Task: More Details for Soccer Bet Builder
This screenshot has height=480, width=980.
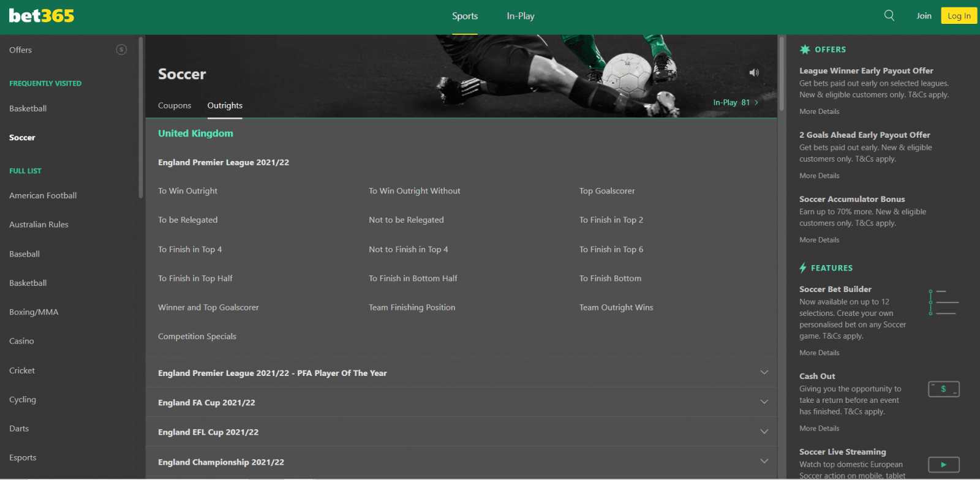Action: click(820, 353)
